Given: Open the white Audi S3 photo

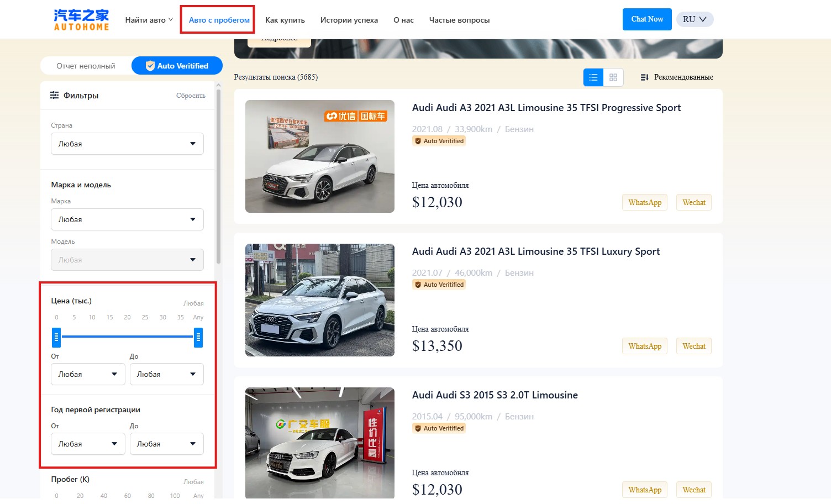Looking at the screenshot, I should point(320,443).
